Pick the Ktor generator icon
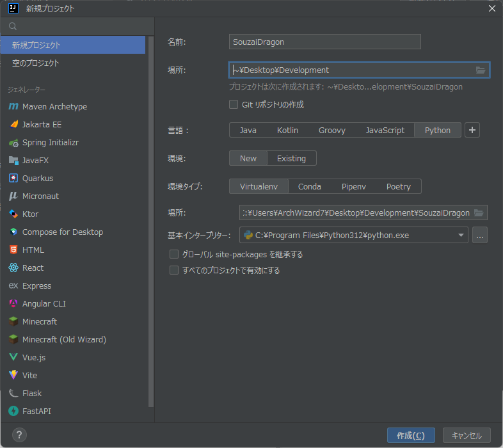Screen dimensions: 503x448 click(13, 214)
